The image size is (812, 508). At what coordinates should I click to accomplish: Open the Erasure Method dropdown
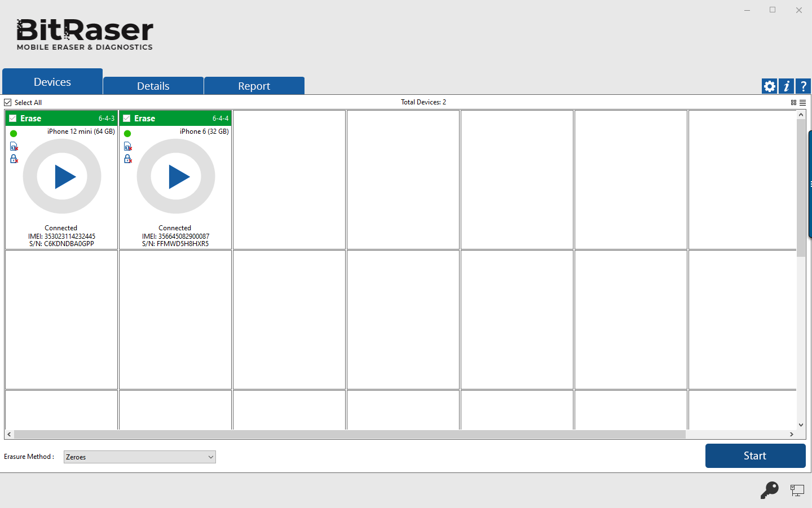140,457
